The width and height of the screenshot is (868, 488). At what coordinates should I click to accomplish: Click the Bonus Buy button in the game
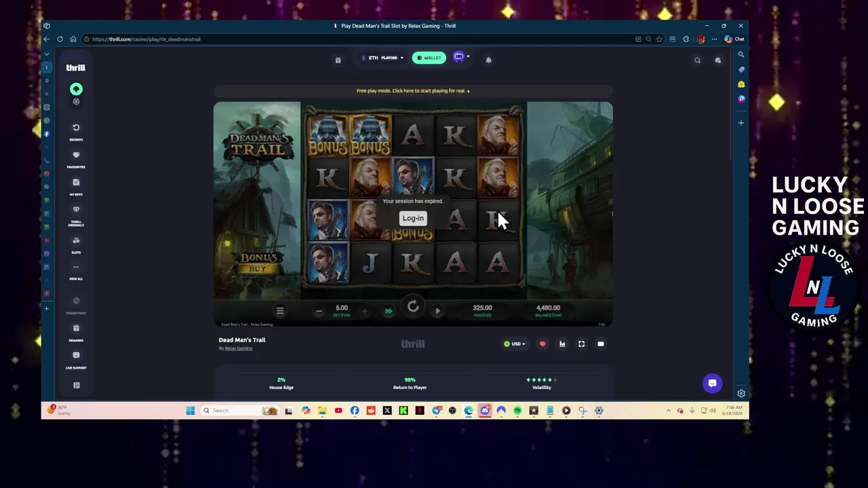point(258,263)
